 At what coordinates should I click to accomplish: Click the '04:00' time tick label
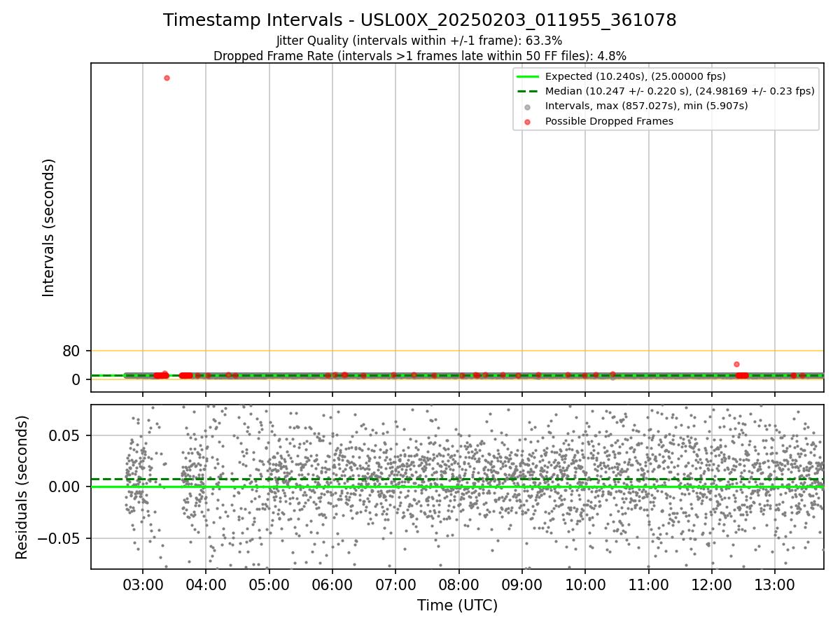coord(206,584)
